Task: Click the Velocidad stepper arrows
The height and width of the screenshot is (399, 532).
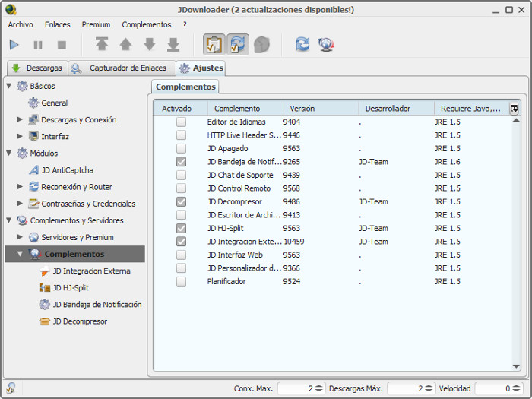Action: (x=516, y=388)
